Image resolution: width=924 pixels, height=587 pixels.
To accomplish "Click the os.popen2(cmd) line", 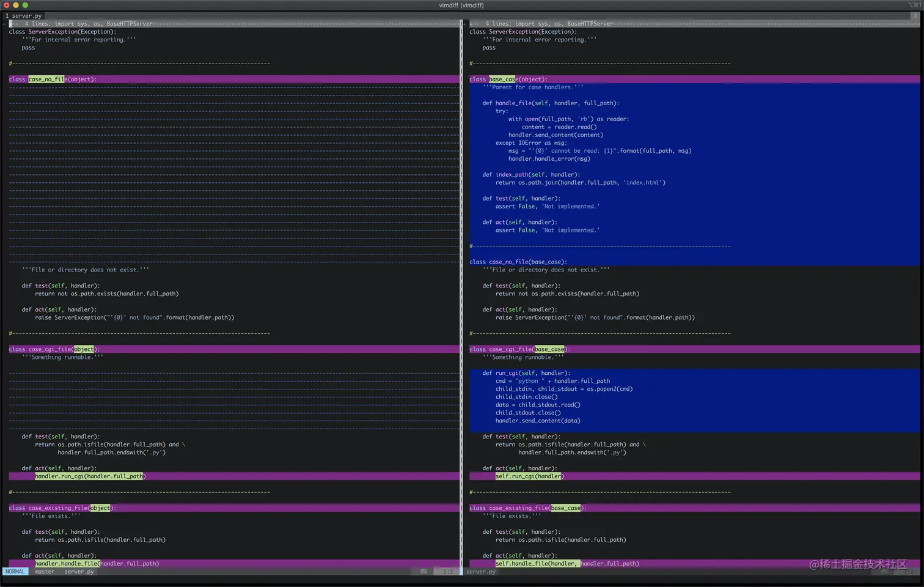I will pos(564,389).
